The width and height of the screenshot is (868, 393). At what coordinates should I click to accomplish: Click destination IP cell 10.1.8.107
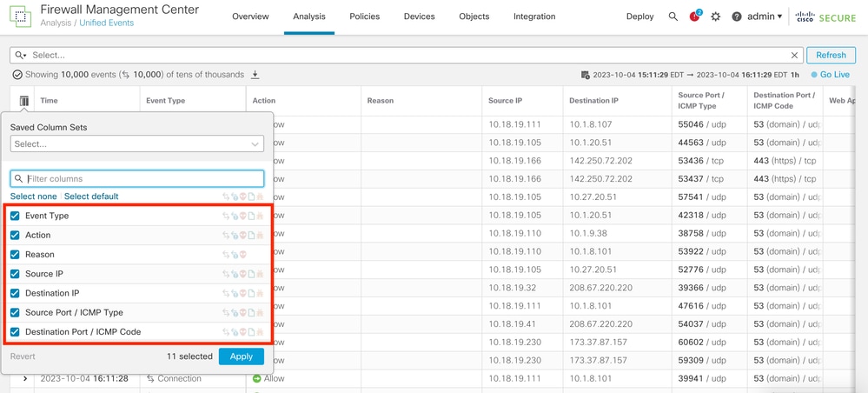pyautogui.click(x=591, y=124)
